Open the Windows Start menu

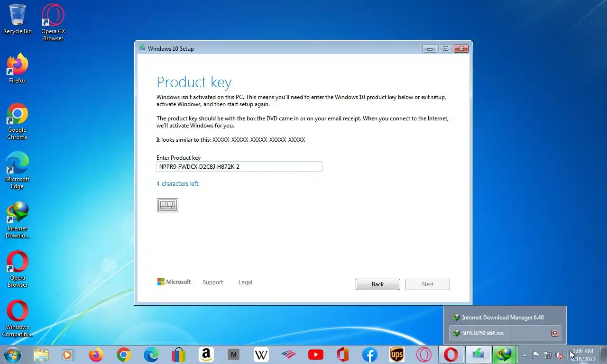[x=12, y=355]
